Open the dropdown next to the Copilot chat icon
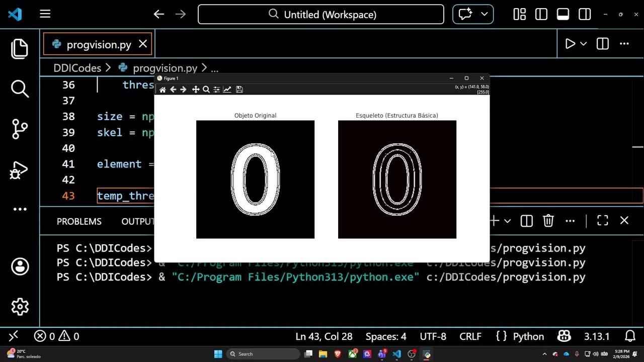Image resolution: width=644 pixels, height=362 pixels. coord(485,15)
